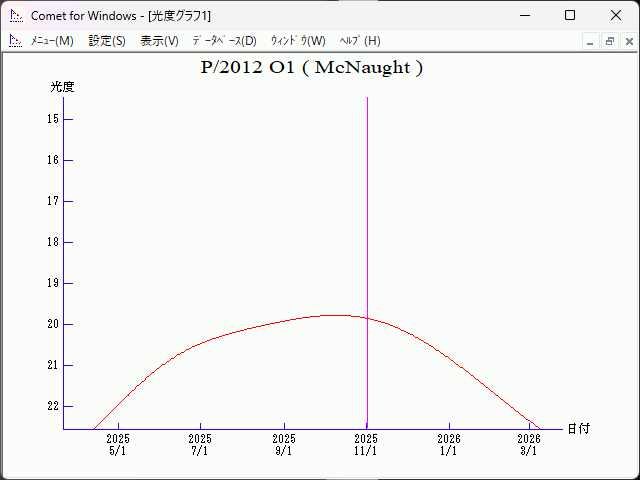Close the Comet for Windows application
The image size is (640, 480).
tap(615, 16)
